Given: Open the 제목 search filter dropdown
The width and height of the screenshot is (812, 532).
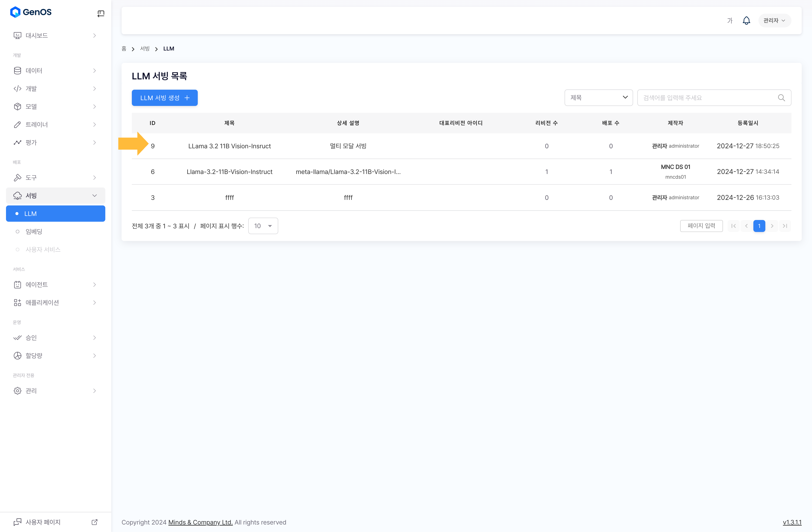Looking at the screenshot, I should click(x=598, y=98).
